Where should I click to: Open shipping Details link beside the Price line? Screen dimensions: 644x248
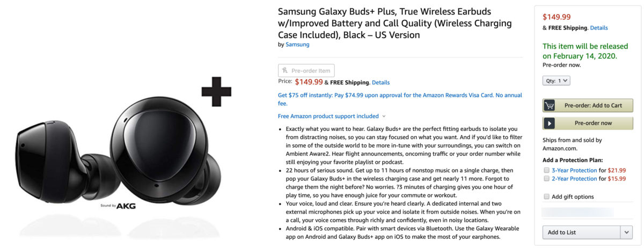380,83
